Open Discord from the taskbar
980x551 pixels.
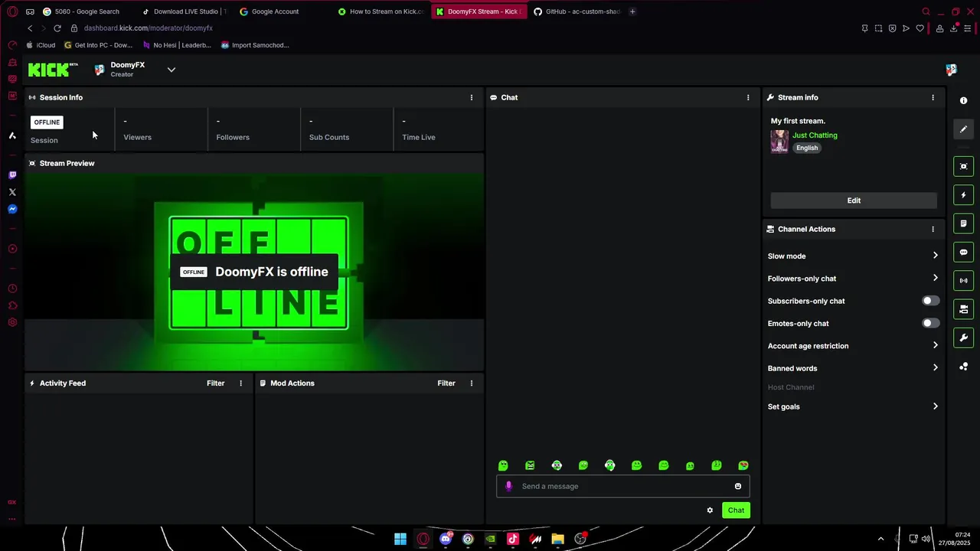click(446, 540)
